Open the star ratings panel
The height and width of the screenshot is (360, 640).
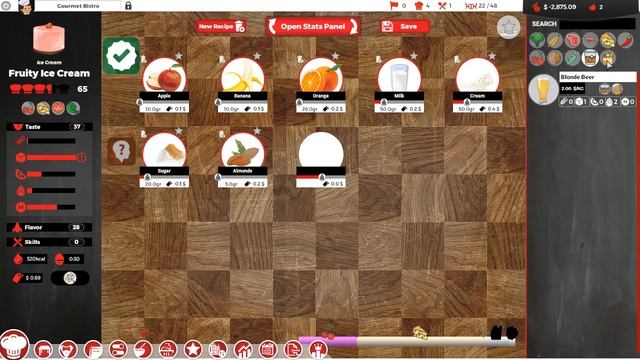tap(193, 350)
